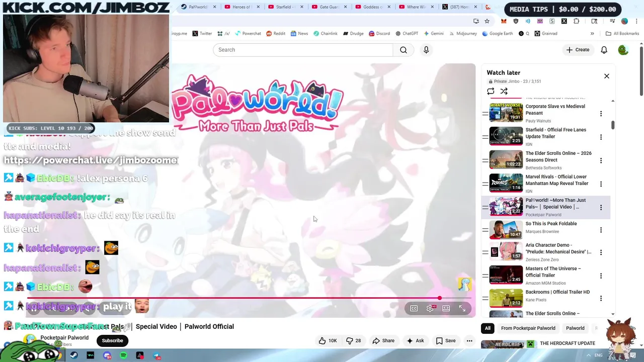The width and height of the screenshot is (644, 362).
Task: Switch to the Where Wi browser tab
Action: (x=416, y=7)
